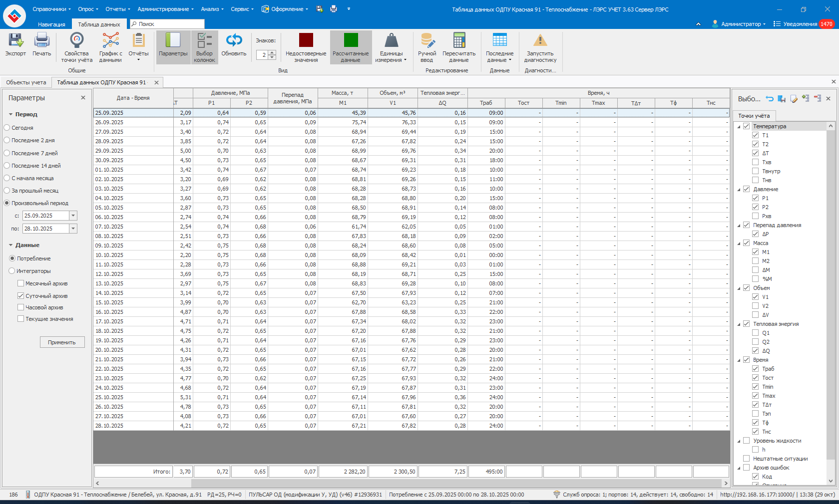Screen dimensions: 839x504
Task: Click Пересчитать данные calculator icon
Action: 459,41
